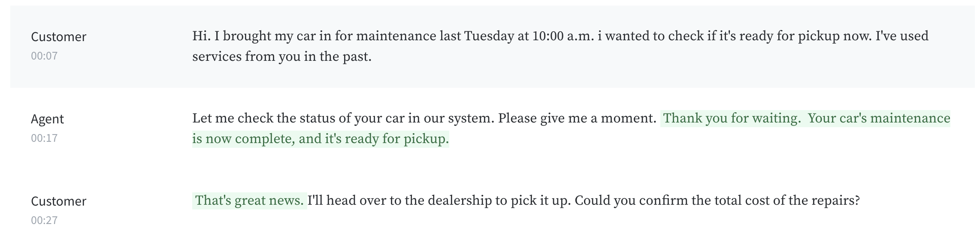Jump to timestamp 00:07

click(44, 56)
